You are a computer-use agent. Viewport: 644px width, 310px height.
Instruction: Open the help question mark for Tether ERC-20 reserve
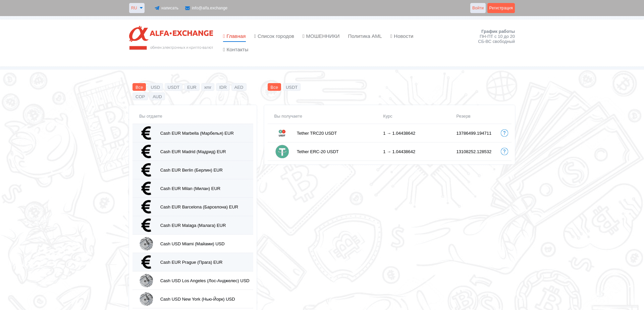[x=504, y=151]
